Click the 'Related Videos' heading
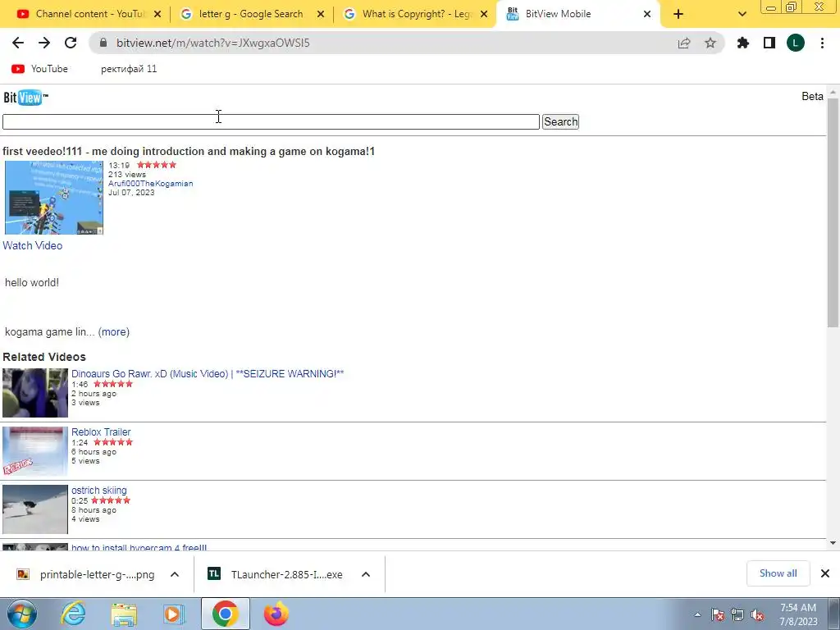The image size is (840, 630). [44, 357]
